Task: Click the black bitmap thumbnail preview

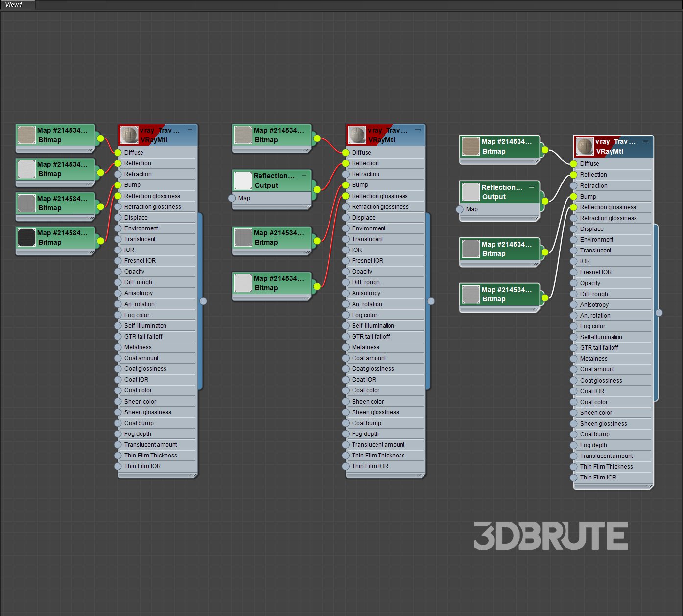Action: click(26, 237)
